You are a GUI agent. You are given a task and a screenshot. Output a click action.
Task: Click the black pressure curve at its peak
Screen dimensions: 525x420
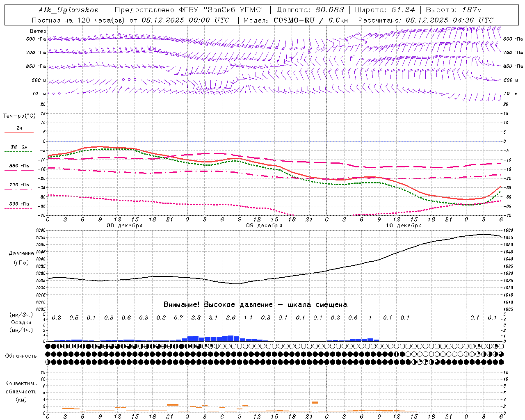point(484,234)
